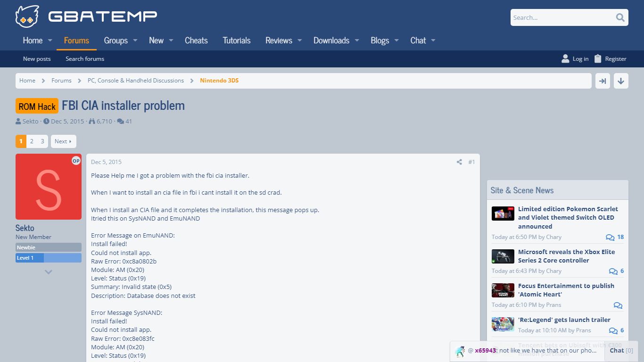The image size is (644, 362).
Task: Open the Downloads nav item
Action: pyautogui.click(x=331, y=41)
